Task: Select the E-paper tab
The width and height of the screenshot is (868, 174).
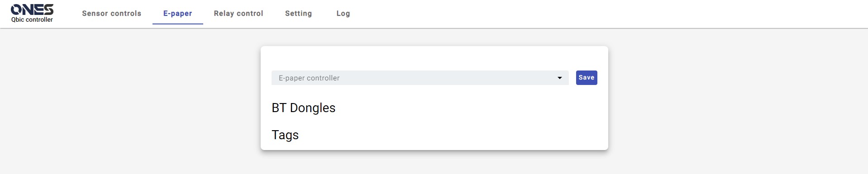Action: 178,14
